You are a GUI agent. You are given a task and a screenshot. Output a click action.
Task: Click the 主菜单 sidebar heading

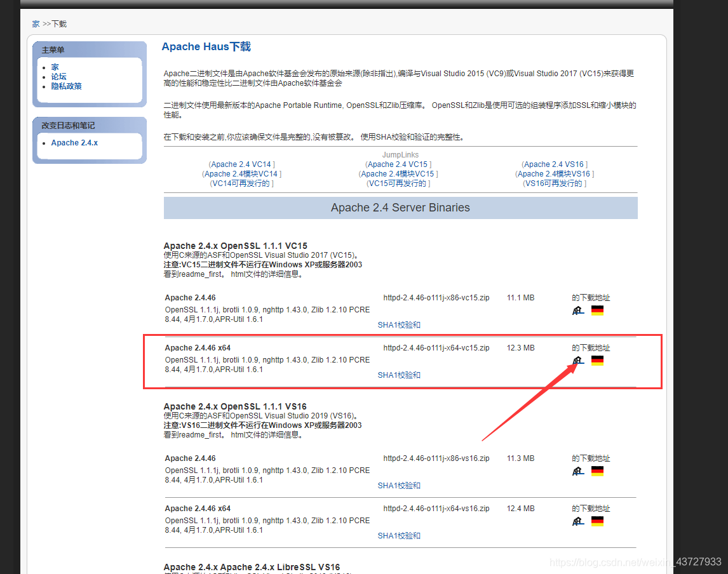click(53, 50)
